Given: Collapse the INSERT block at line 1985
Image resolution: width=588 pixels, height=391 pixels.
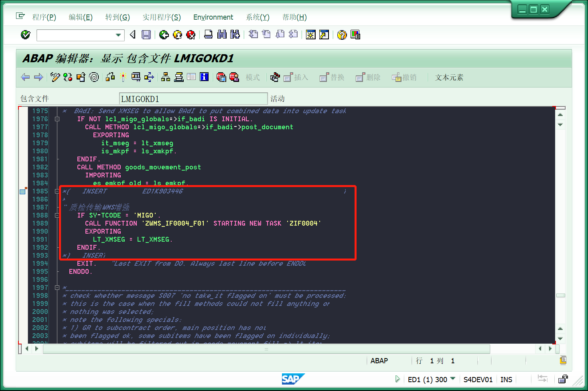Looking at the screenshot, I should tap(57, 191).
